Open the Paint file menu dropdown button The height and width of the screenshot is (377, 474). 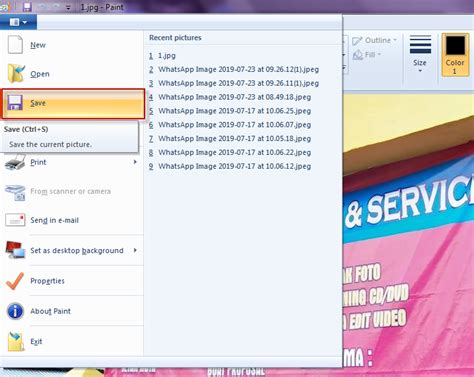[x=18, y=22]
